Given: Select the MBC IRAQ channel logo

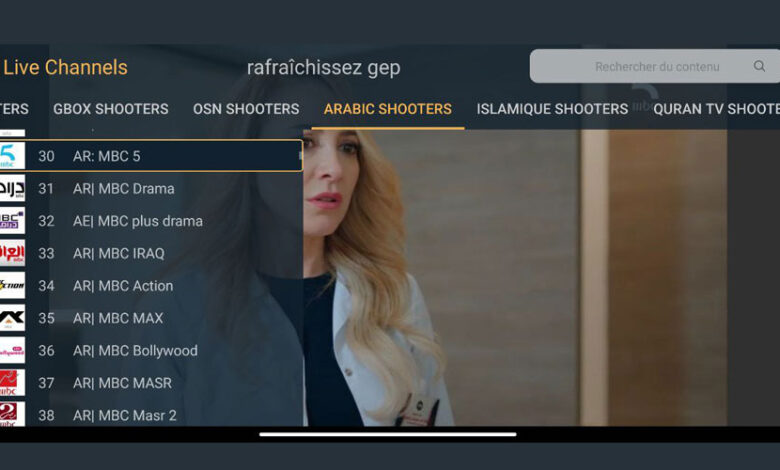Looking at the screenshot, I should coord(12,253).
